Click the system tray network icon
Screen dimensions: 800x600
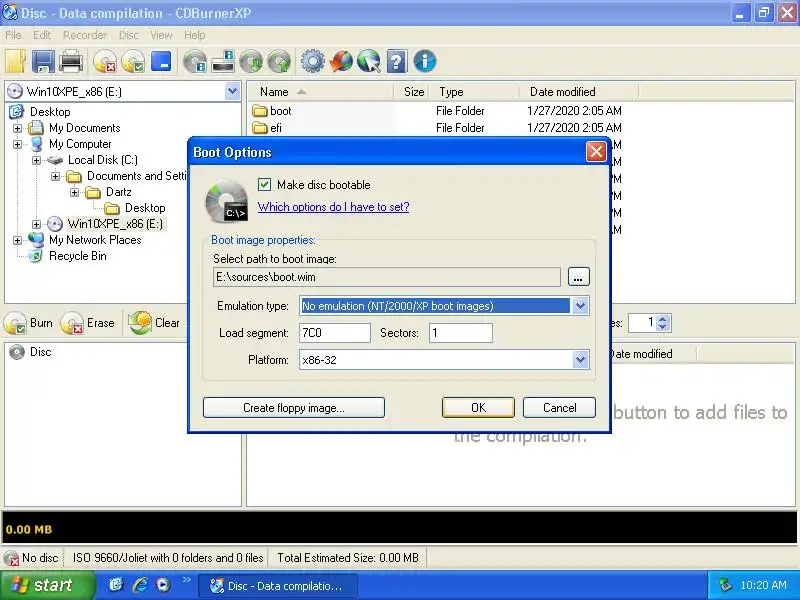click(724, 585)
